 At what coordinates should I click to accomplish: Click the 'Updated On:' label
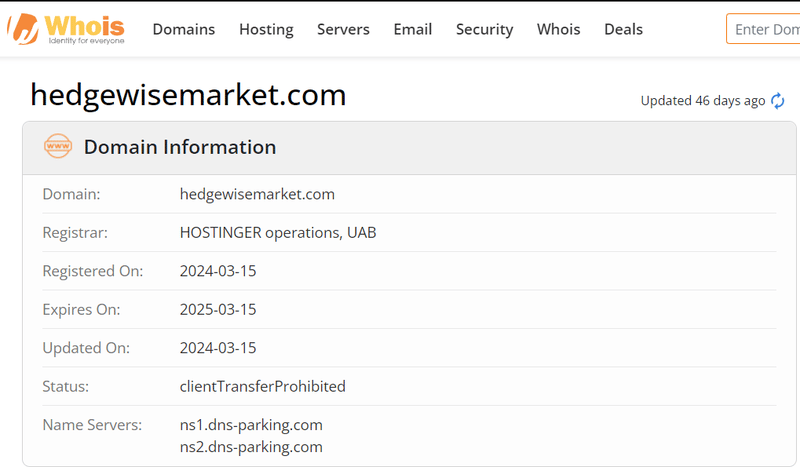[86, 348]
